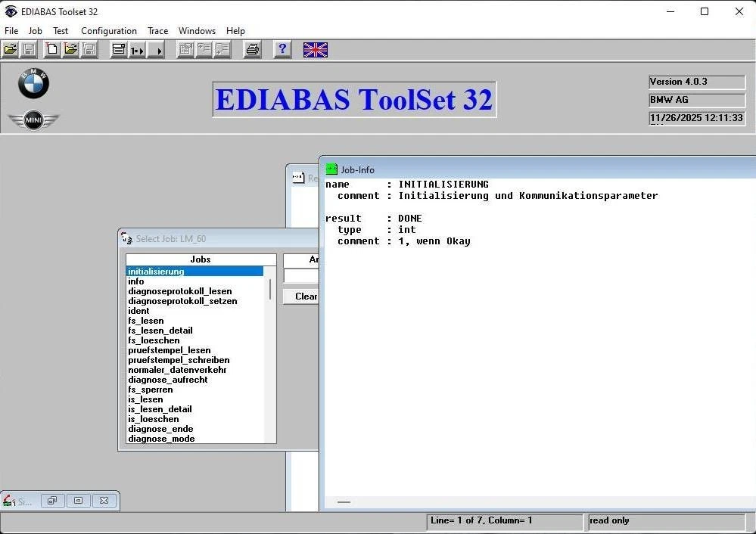Click the printer icon in the toolbar
This screenshot has height=534, width=756.
click(253, 49)
